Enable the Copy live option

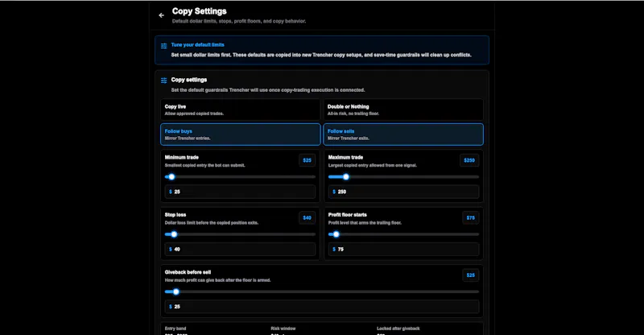[x=240, y=110]
